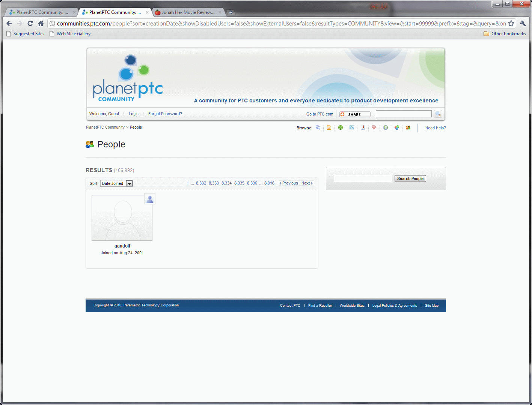This screenshot has width=532, height=405.
Task: Click the browser address bar
Action: (x=281, y=23)
